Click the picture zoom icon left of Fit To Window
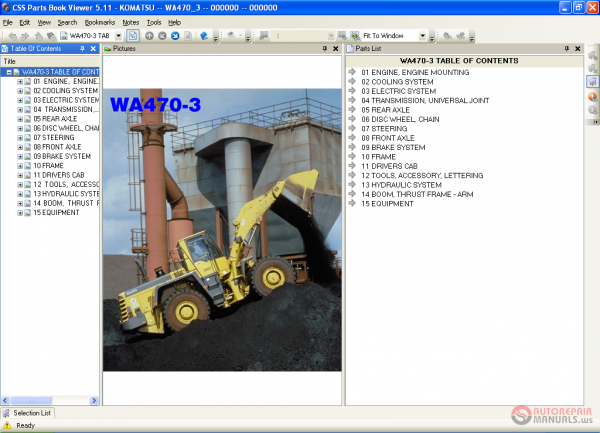Image resolution: width=600 pixels, height=433 pixels. (x=354, y=36)
